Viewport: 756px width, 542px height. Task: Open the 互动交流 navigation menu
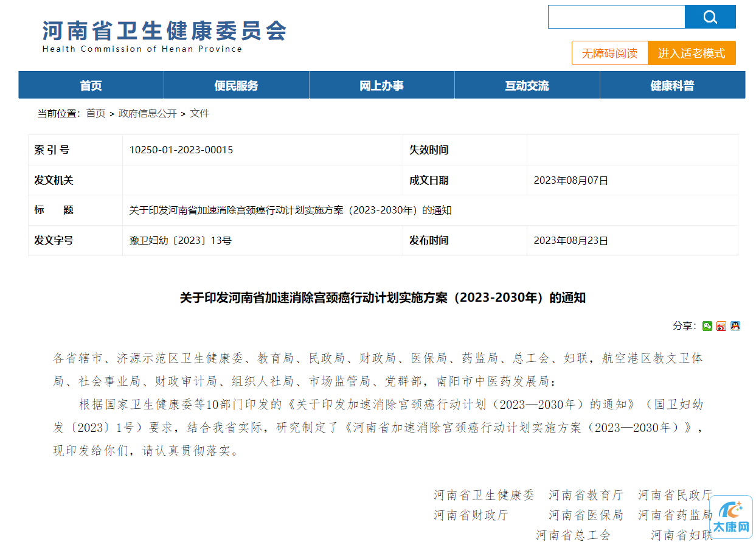(527, 85)
